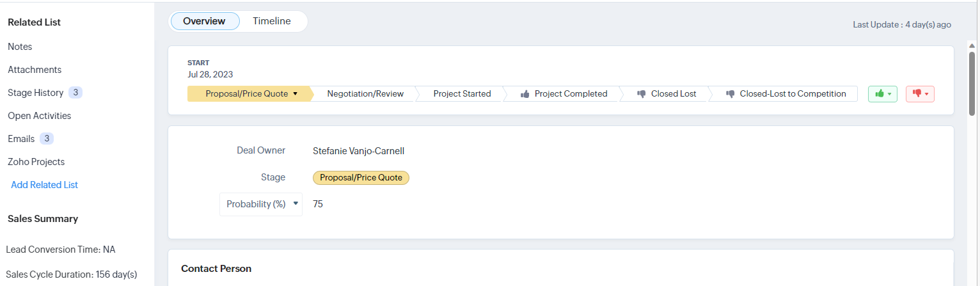The image size is (980, 286).
Task: Click Sales Summary heading
Action: click(43, 219)
